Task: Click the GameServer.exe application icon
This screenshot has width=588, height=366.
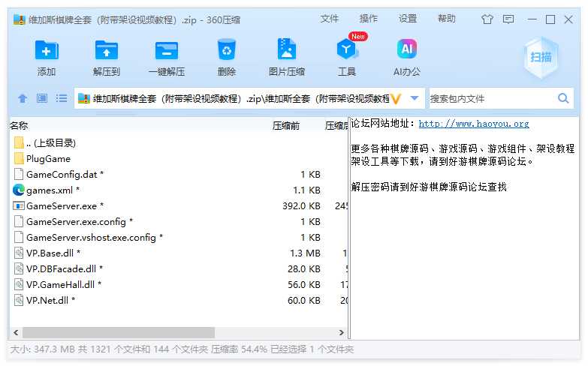Action: [x=19, y=205]
